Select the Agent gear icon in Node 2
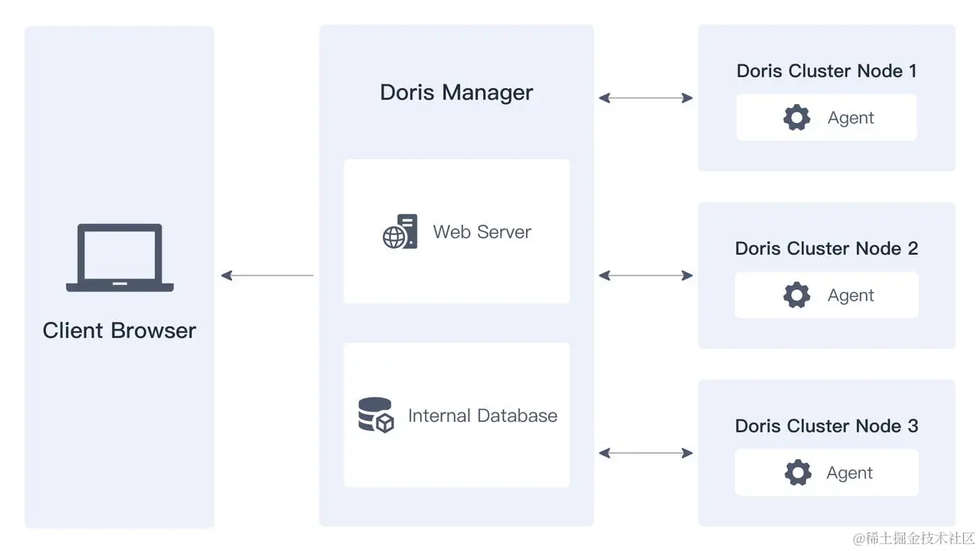Viewport: 980px width, 551px height. (795, 295)
